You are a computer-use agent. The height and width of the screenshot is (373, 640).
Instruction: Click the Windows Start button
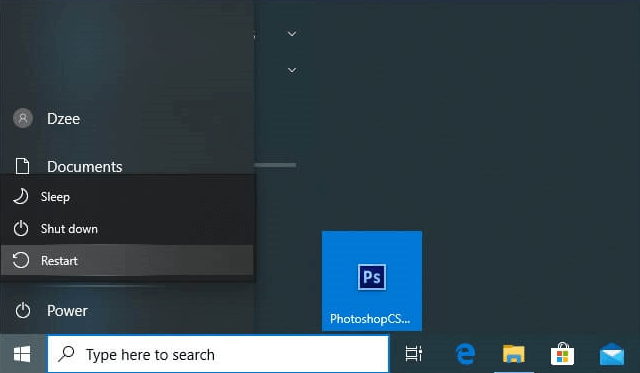point(22,354)
